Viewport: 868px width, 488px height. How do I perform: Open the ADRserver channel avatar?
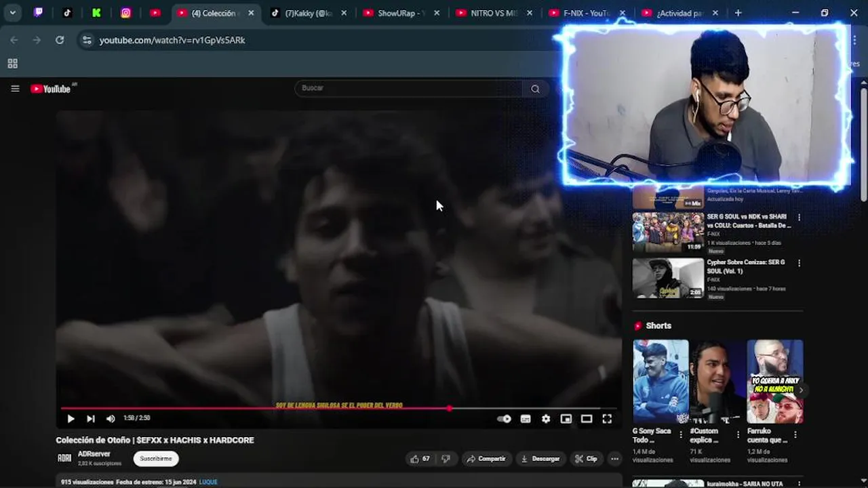click(64, 458)
